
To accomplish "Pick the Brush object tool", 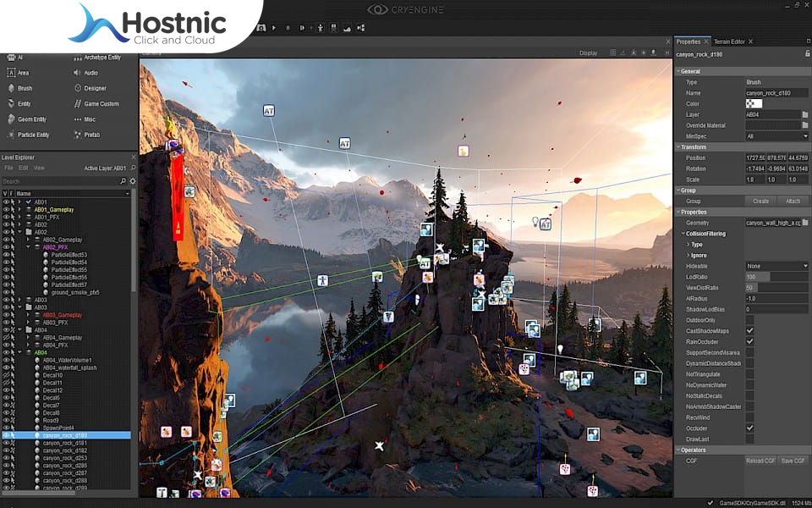I will click(x=19, y=89).
